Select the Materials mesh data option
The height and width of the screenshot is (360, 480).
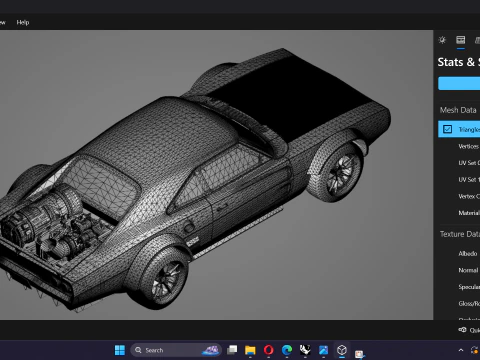tap(469, 213)
